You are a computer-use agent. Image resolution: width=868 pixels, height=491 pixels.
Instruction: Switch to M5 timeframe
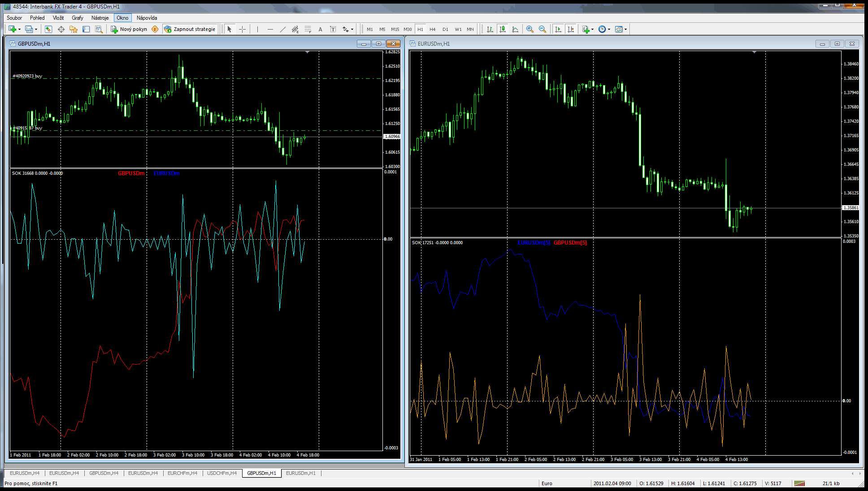pyautogui.click(x=382, y=29)
